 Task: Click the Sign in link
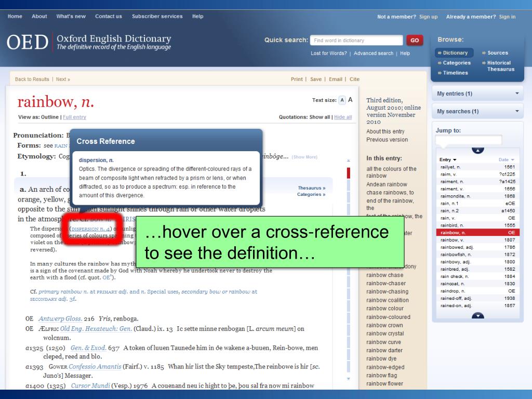507,17
